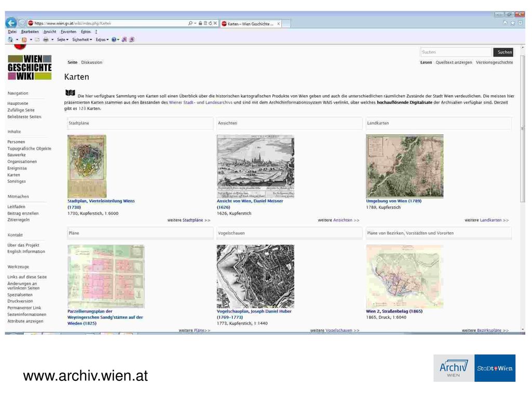Open Wien 2, Straßenbelag (1865) thumbnail

[x=404, y=276]
